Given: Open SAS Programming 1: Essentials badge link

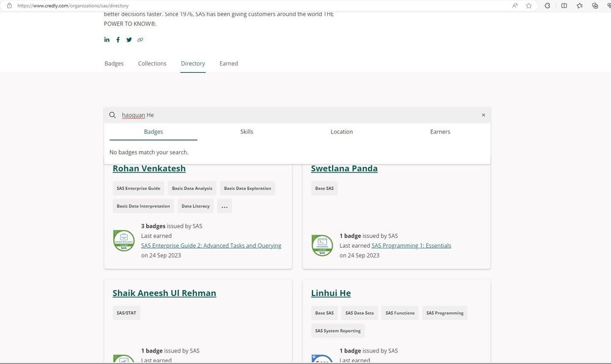Looking at the screenshot, I should coord(411,245).
